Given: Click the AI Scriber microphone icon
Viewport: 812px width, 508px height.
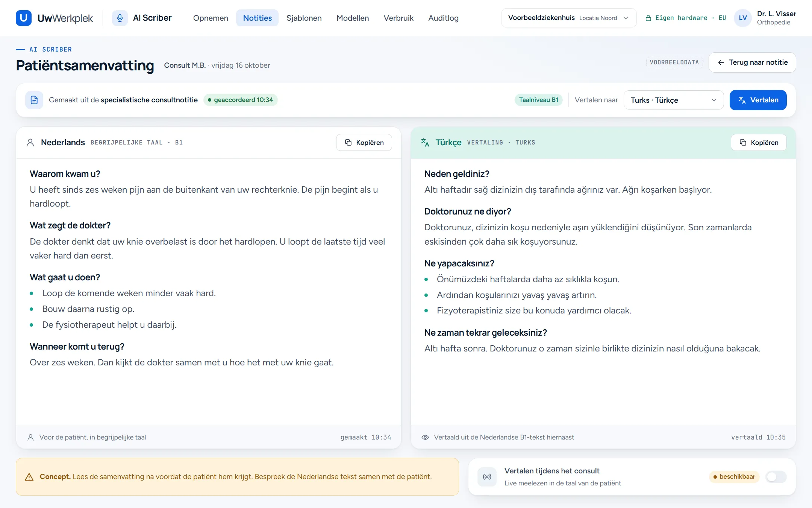Looking at the screenshot, I should click(x=120, y=18).
